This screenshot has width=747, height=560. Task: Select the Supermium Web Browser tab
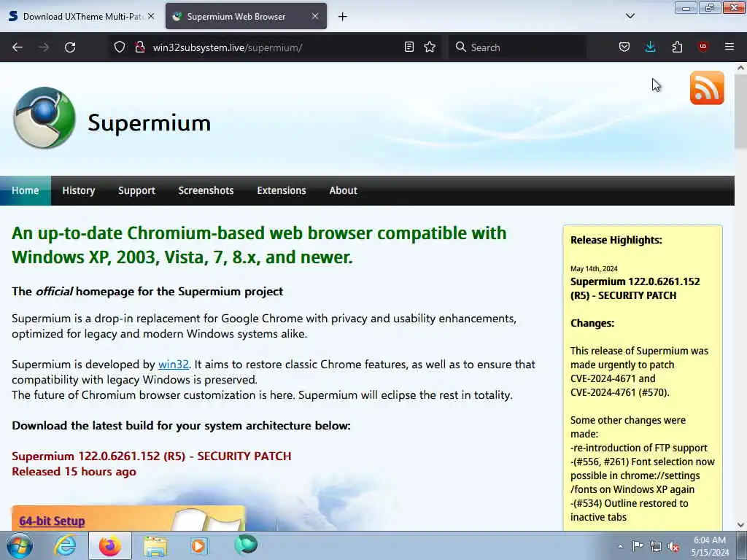pos(246,16)
